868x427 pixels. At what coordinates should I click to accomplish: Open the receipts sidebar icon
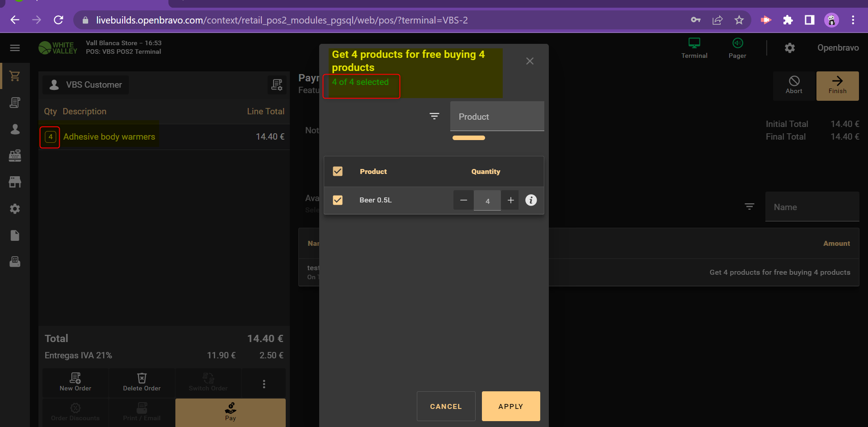(15, 103)
